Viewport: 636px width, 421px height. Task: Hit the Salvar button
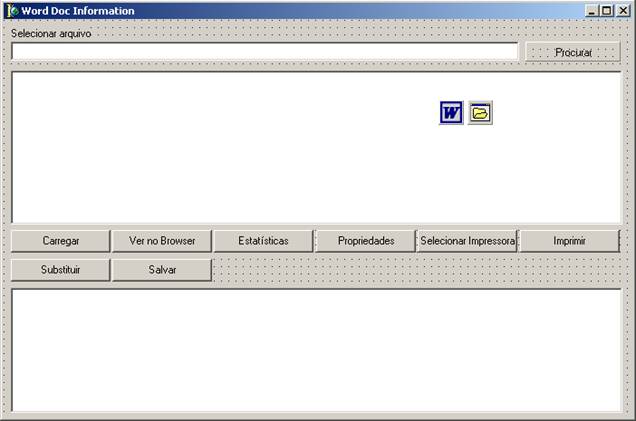click(162, 270)
